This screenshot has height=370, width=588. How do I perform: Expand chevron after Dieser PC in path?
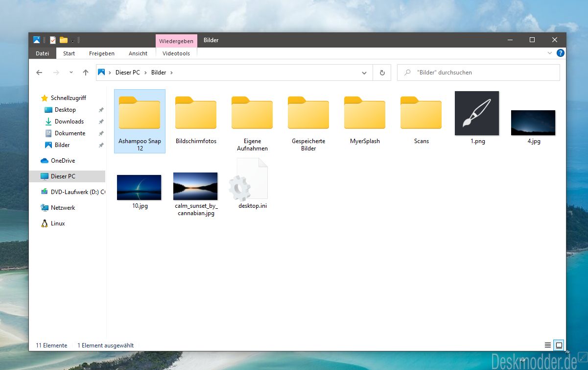point(145,73)
